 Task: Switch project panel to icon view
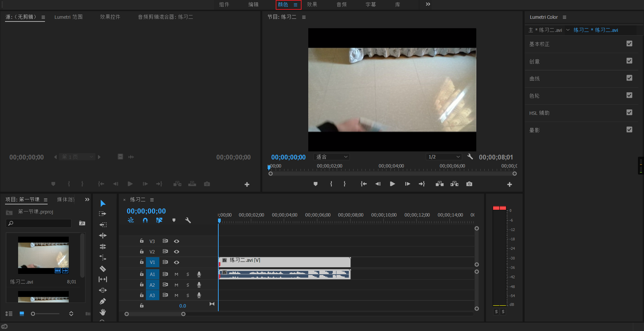point(22,314)
